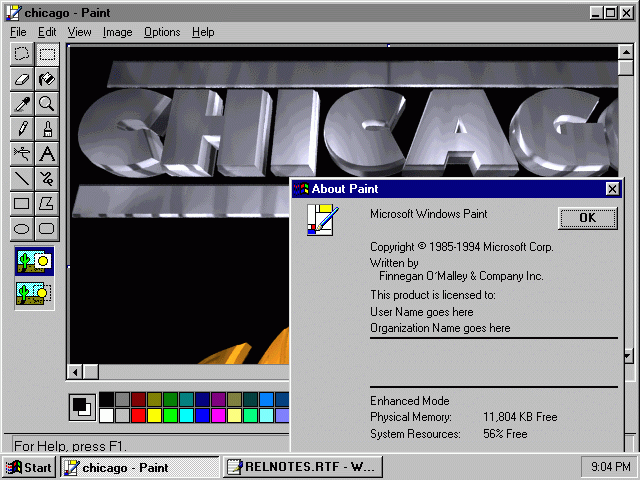The width and height of the screenshot is (640, 480).
Task: Select the Line tool
Action: (x=22, y=179)
